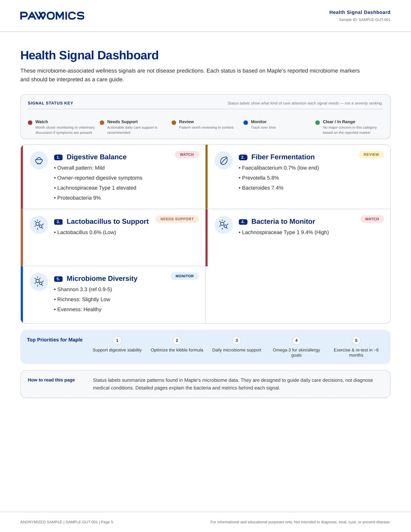Click 'Shannon 3.3 (ref 0.9-5)' bullet

(83, 289)
